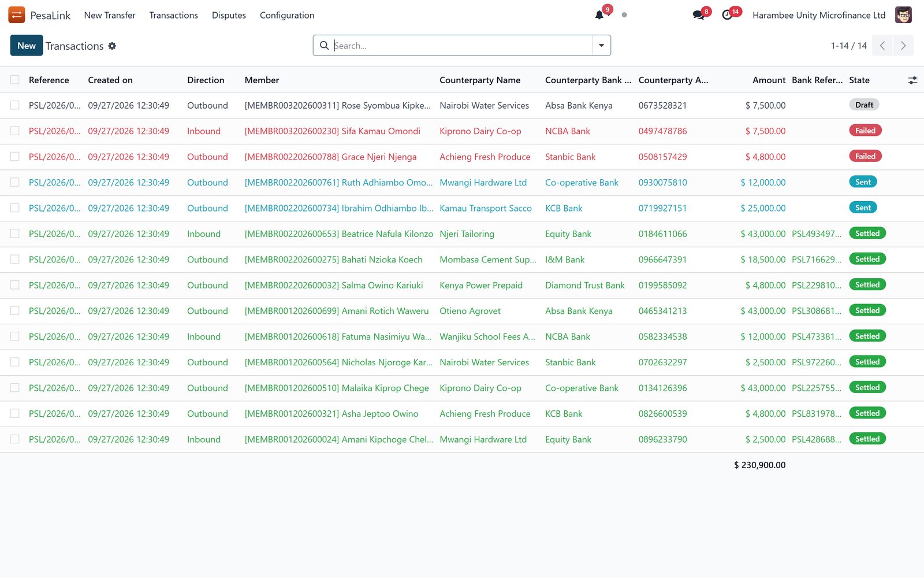Click Diamond Trust Bank cell
Viewport: 924px width, 578px height.
point(585,285)
